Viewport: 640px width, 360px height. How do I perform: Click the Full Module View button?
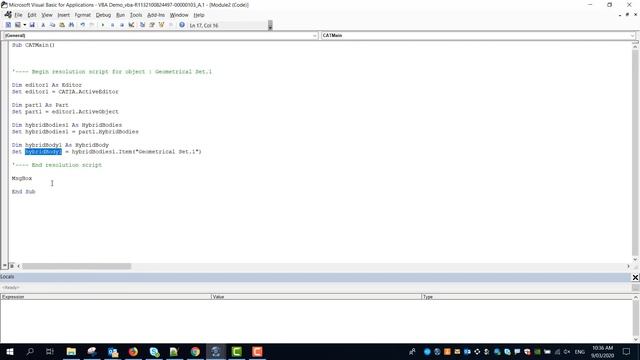pos(12,266)
